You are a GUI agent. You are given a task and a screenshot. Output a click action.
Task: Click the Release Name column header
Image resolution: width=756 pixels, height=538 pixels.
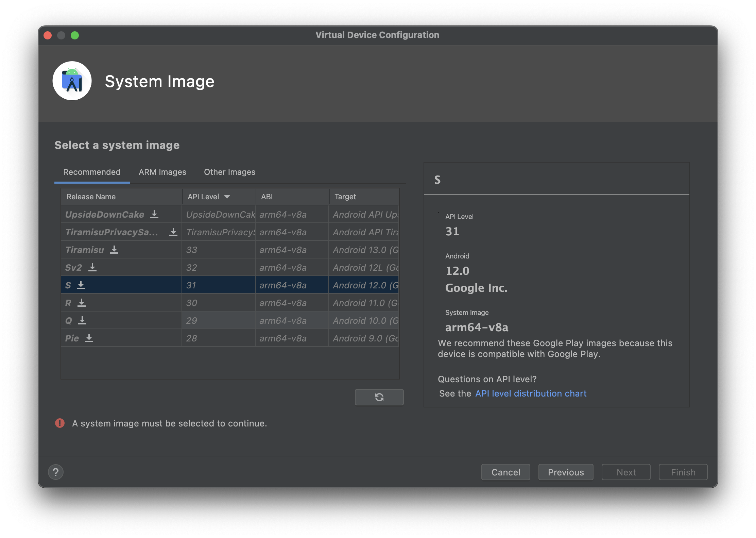point(122,197)
